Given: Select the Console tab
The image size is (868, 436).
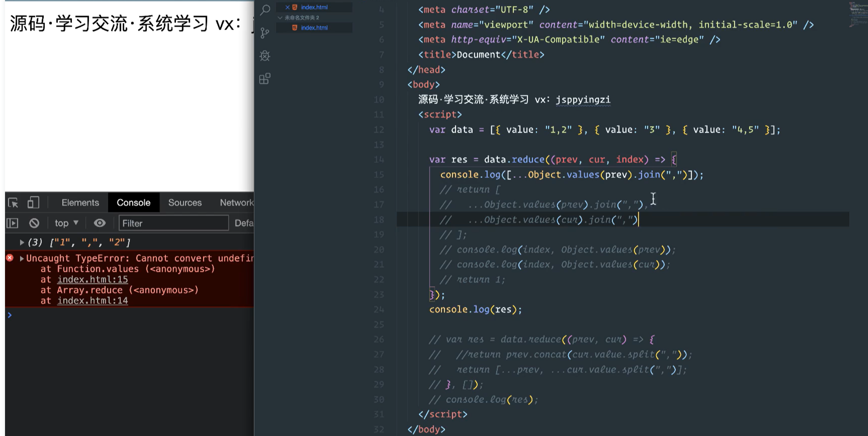Looking at the screenshot, I should coord(133,203).
